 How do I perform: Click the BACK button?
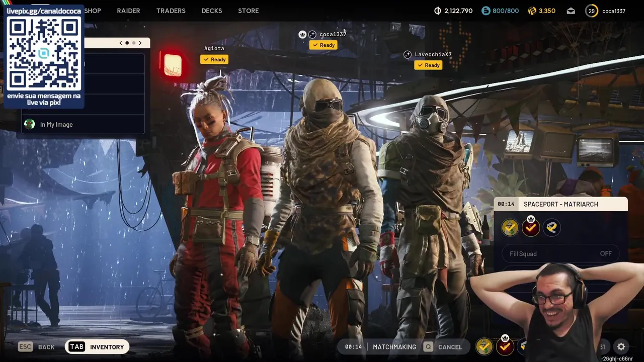(46, 347)
